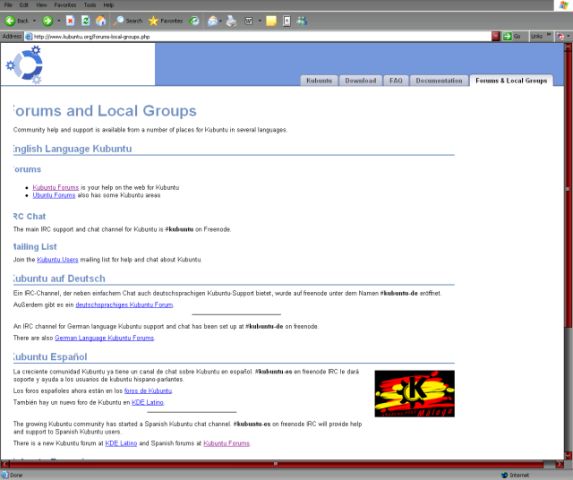Switch to the Download tab

coord(360,80)
